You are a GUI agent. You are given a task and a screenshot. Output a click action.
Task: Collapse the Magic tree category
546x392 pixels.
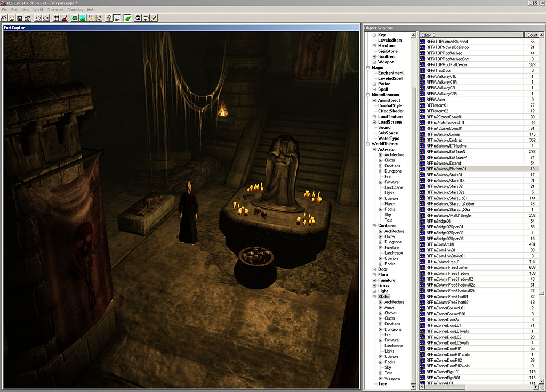tap(368, 68)
